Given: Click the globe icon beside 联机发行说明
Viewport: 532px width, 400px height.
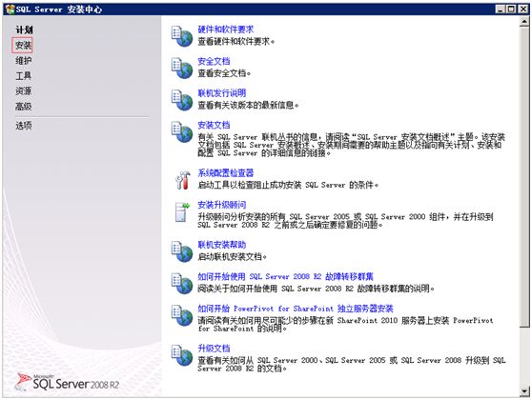Looking at the screenshot, I should 182,100.
